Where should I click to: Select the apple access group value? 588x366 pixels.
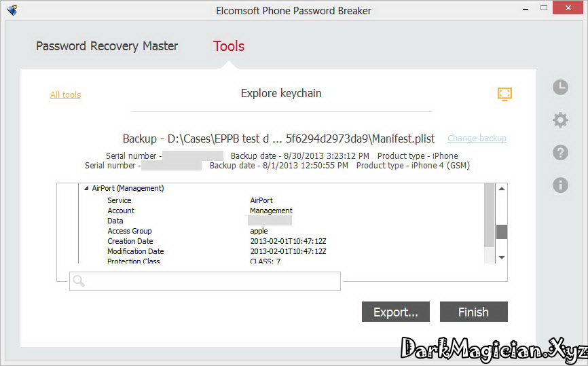click(x=259, y=231)
